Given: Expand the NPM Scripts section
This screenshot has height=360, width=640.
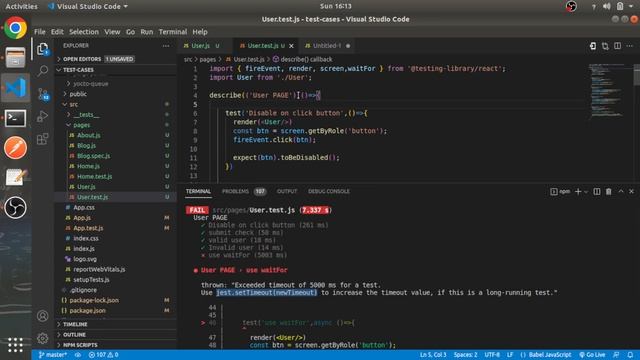Looking at the screenshot, I should pos(116,345).
